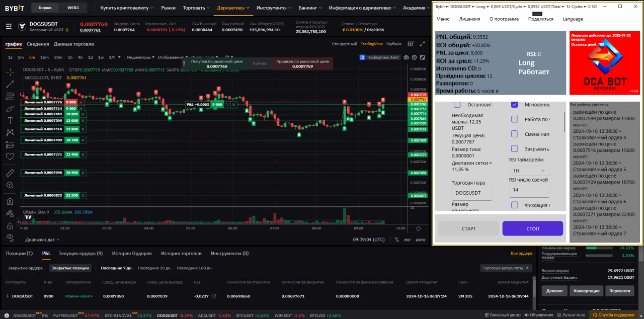Switch to Текущие ордера (9) tab
644x319 pixels.
click(80, 254)
